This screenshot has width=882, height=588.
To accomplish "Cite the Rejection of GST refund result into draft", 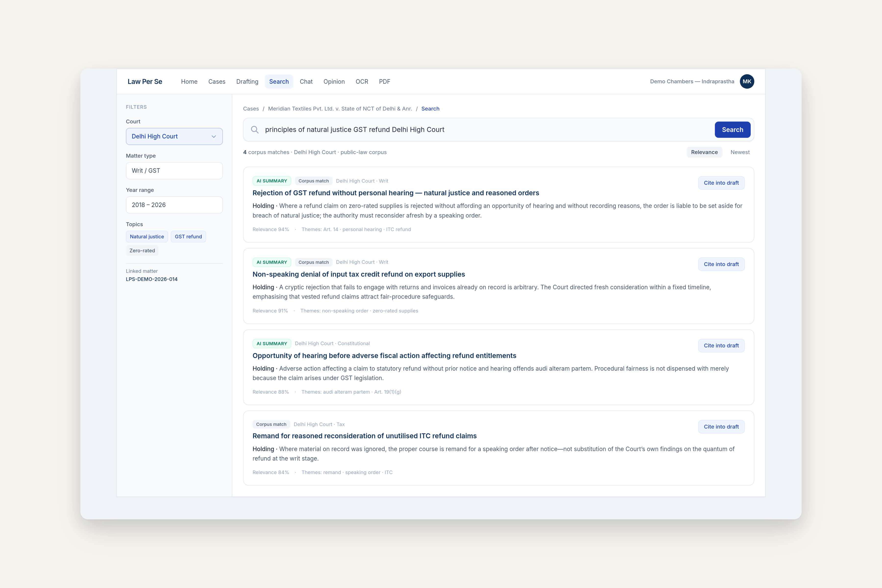I will click(721, 183).
